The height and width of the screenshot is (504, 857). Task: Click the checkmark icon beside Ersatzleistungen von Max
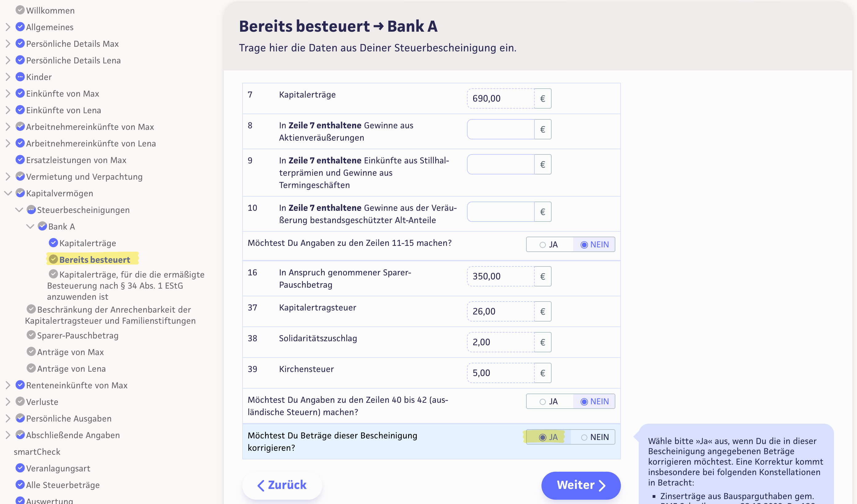(x=20, y=160)
